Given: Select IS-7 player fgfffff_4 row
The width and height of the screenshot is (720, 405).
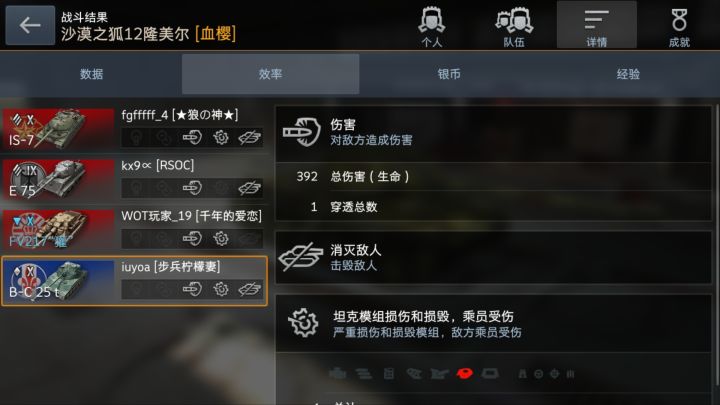Looking at the screenshot, I should point(134,128).
